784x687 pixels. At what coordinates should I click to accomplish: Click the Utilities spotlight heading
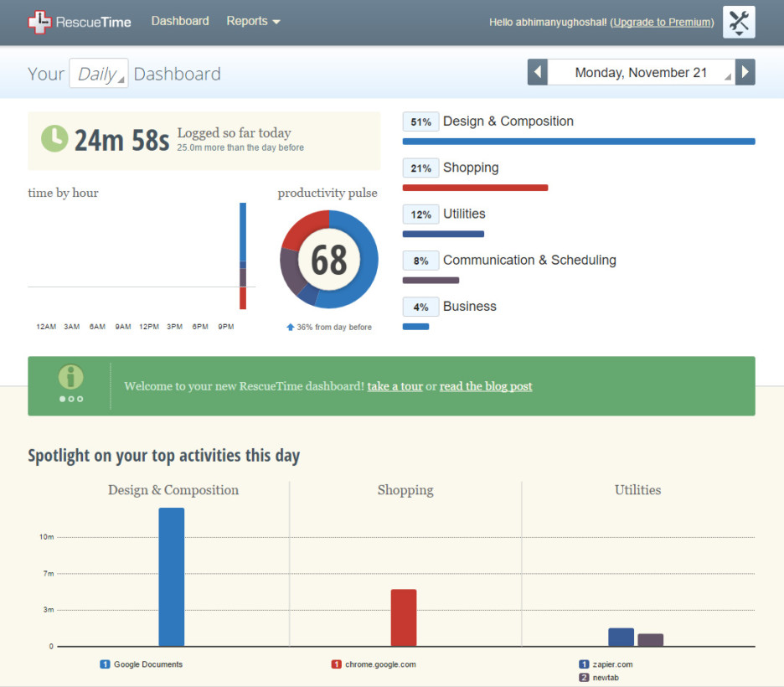click(637, 489)
